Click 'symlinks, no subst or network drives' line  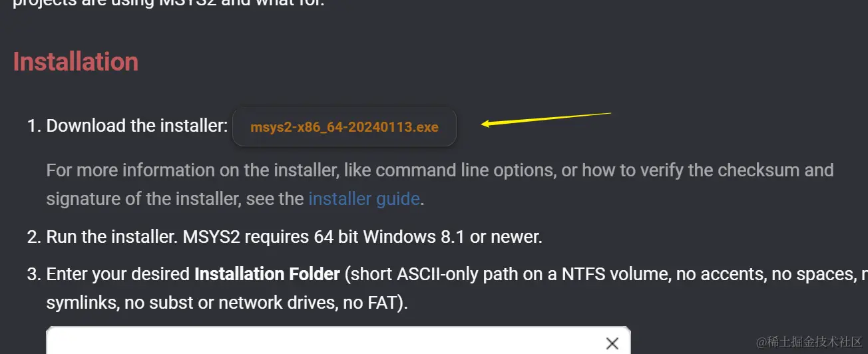click(x=227, y=303)
